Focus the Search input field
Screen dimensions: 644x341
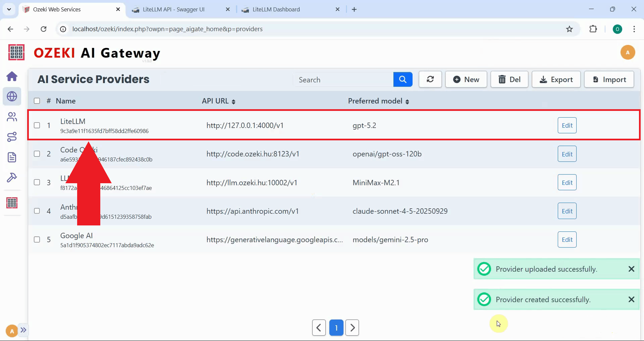point(343,80)
